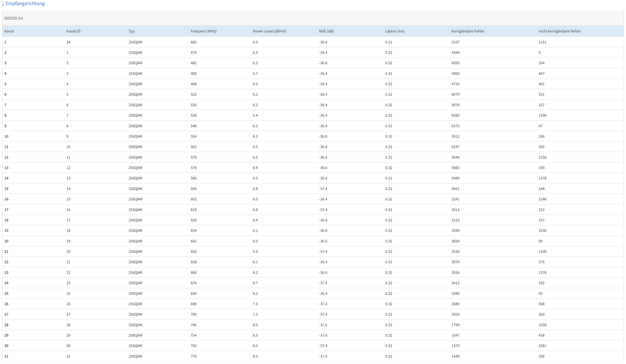626x364 pixels.
Task: Select the Typ column header
Action: click(x=131, y=31)
